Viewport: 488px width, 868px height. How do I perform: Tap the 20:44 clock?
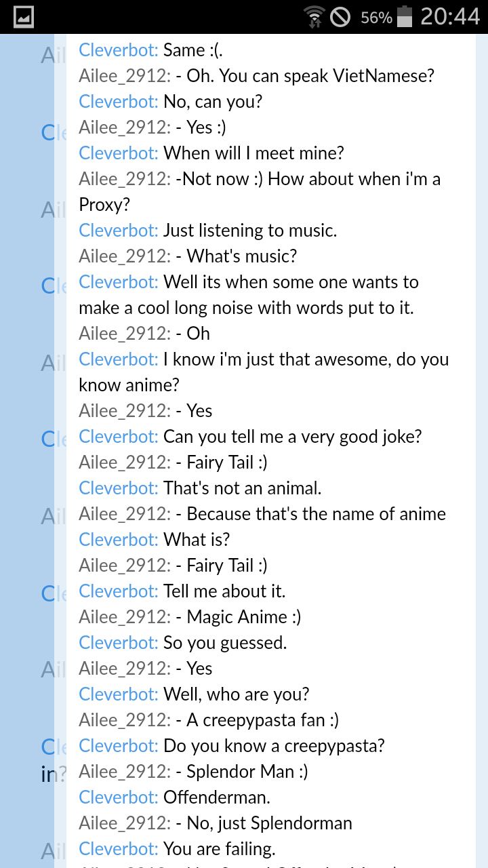450,17
